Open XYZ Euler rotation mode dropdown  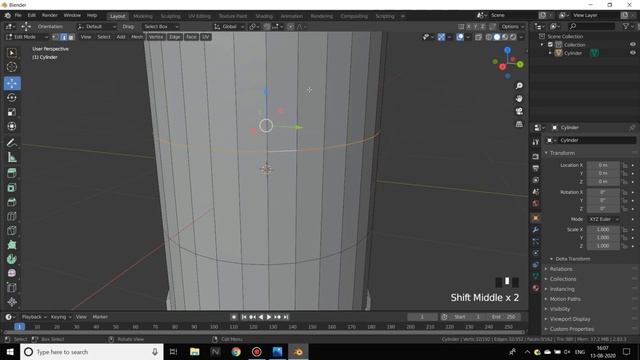pyautogui.click(x=603, y=219)
